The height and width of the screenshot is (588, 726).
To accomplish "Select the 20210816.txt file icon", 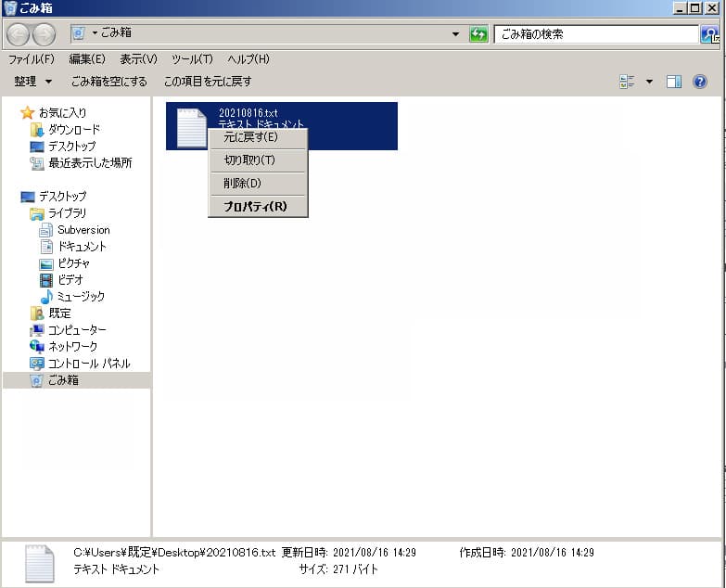I will click(192, 126).
